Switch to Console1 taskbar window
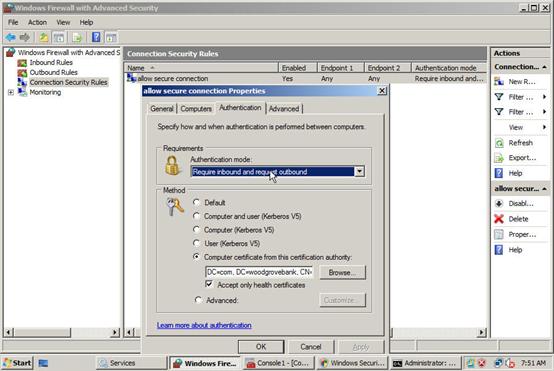 [x=279, y=363]
